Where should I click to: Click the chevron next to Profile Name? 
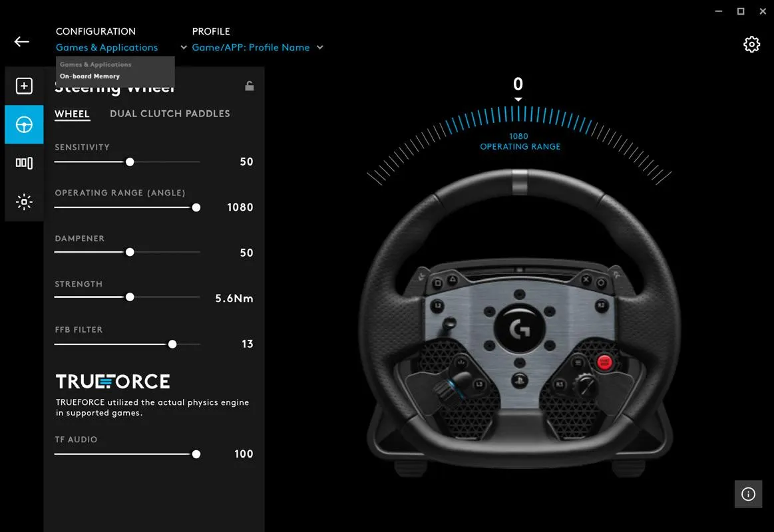320,47
